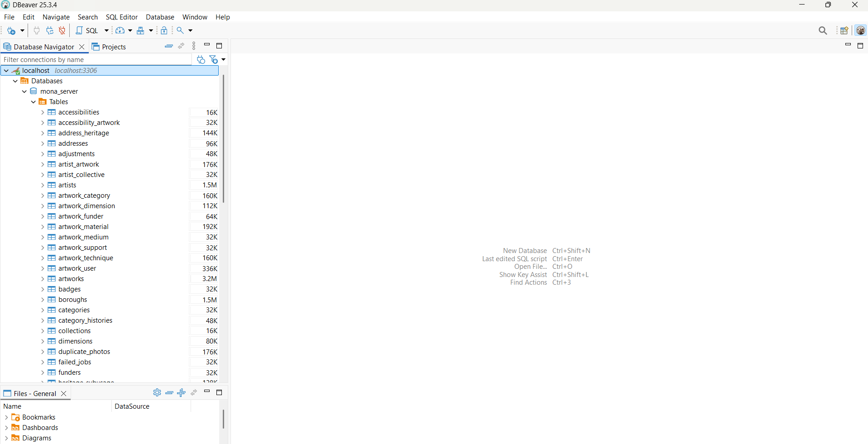Image resolution: width=868 pixels, height=444 pixels.
Task: Click the Files panel settings gear icon
Action: pyautogui.click(x=157, y=392)
